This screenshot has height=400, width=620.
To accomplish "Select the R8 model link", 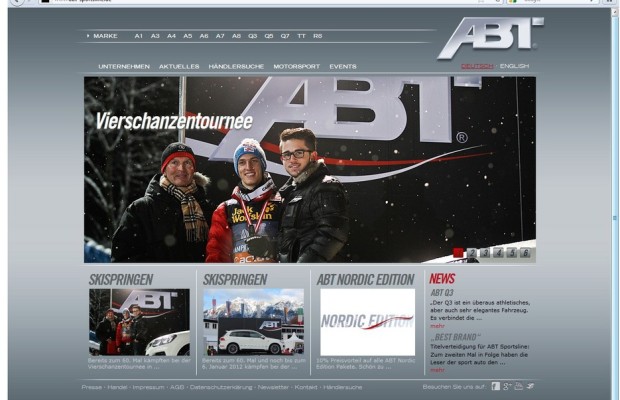I will pyautogui.click(x=318, y=36).
